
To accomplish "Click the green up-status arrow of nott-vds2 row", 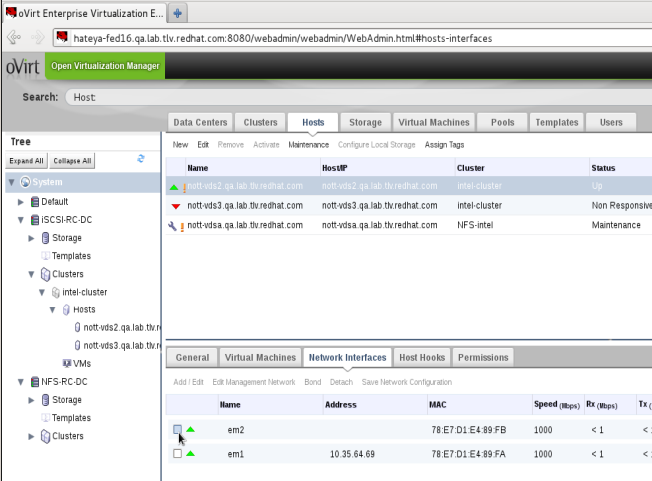I will pos(174,187).
